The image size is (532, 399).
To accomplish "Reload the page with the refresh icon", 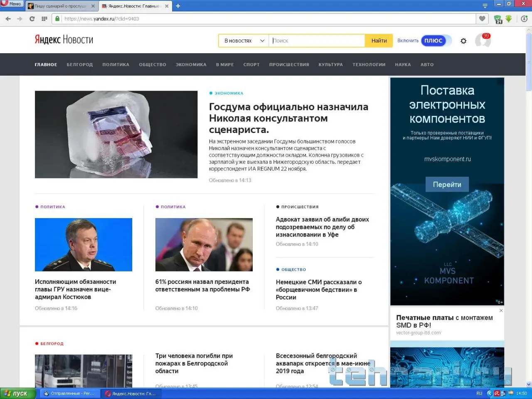I will (32, 19).
